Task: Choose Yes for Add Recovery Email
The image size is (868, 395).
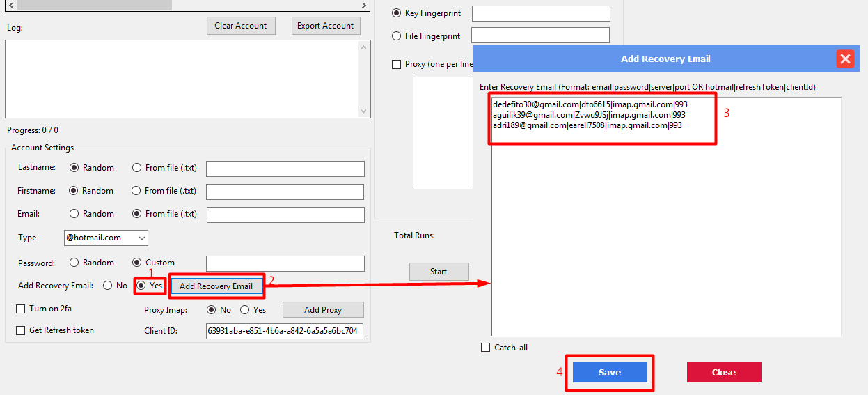Action: pyautogui.click(x=141, y=286)
